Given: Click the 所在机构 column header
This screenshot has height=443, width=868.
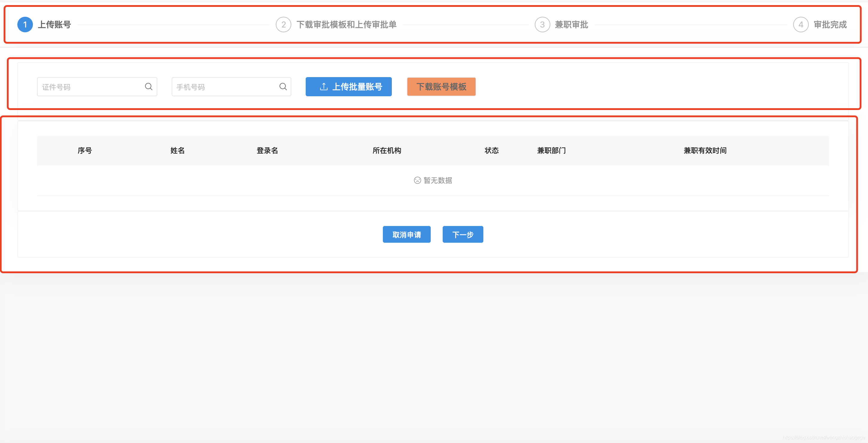Looking at the screenshot, I should click(x=386, y=150).
